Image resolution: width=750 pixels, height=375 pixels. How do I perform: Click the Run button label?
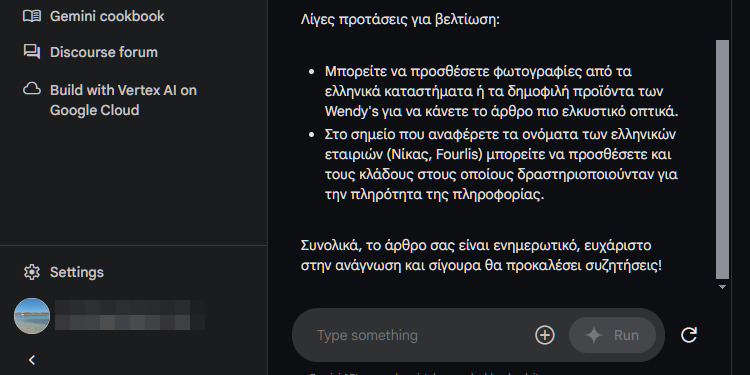(626, 335)
